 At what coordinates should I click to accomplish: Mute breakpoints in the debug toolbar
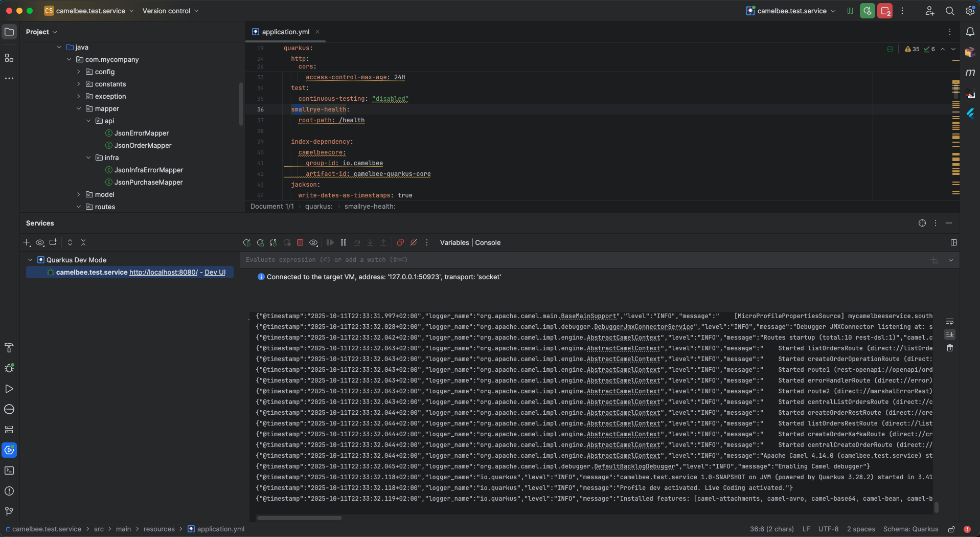(414, 242)
